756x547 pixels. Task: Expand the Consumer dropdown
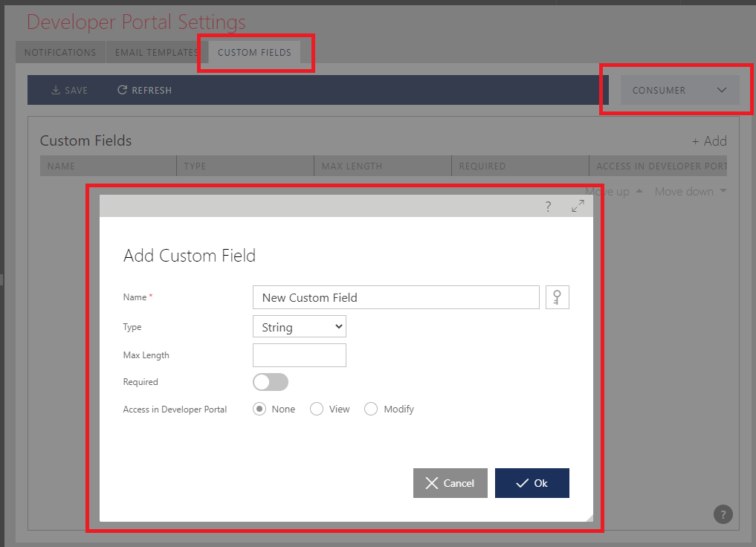tap(679, 90)
